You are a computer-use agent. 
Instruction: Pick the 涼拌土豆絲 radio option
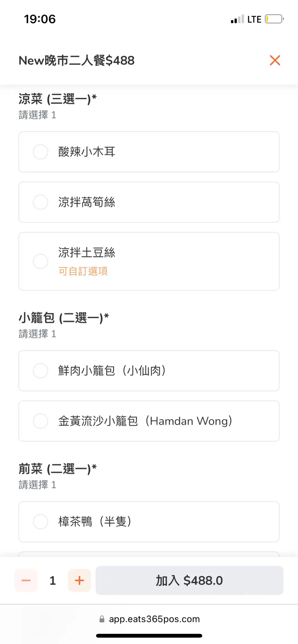(x=41, y=261)
